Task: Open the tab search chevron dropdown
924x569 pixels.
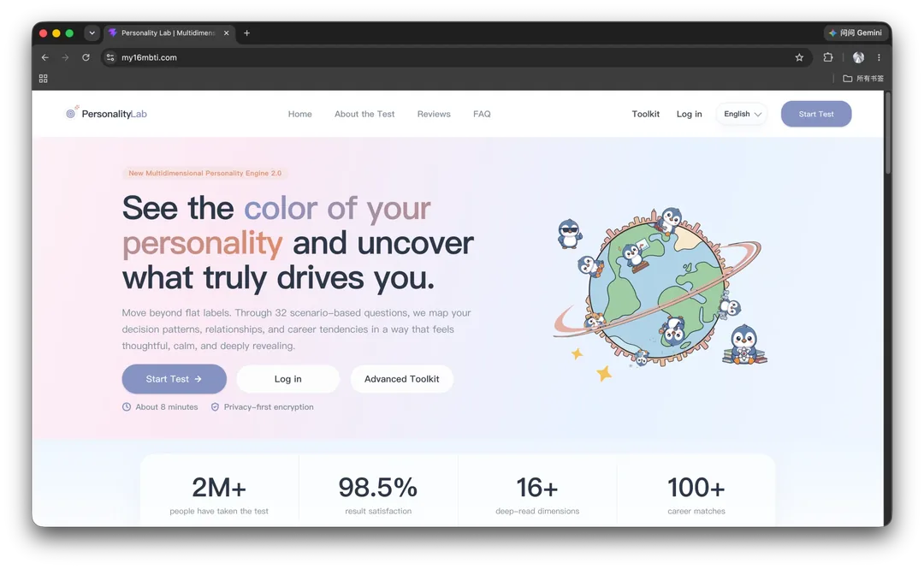Action: (92, 33)
